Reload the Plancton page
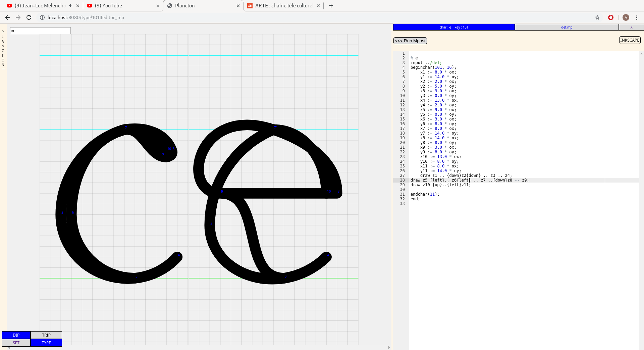644x350 pixels. tap(29, 17)
